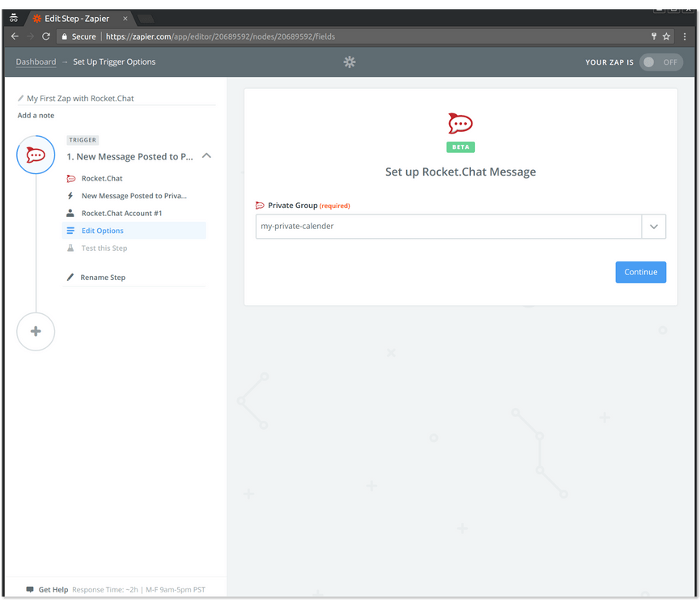Open Get Help chat

pyautogui.click(x=53, y=590)
